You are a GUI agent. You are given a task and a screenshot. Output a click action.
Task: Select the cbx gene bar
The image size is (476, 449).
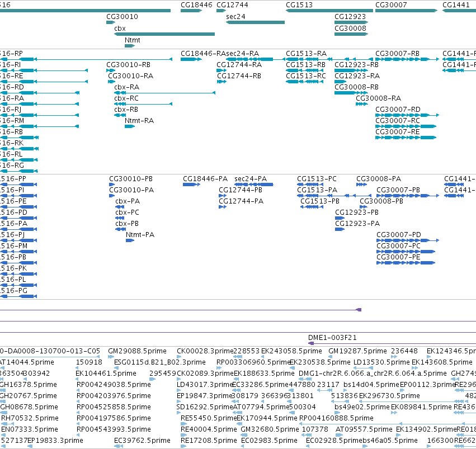pyautogui.click(x=164, y=34)
